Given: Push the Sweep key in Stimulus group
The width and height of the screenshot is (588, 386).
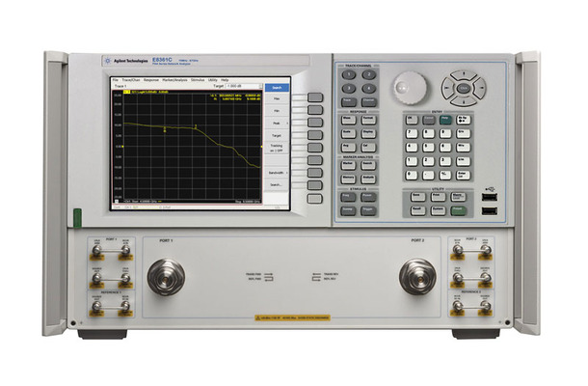Looking at the screenshot, I should (x=348, y=210).
